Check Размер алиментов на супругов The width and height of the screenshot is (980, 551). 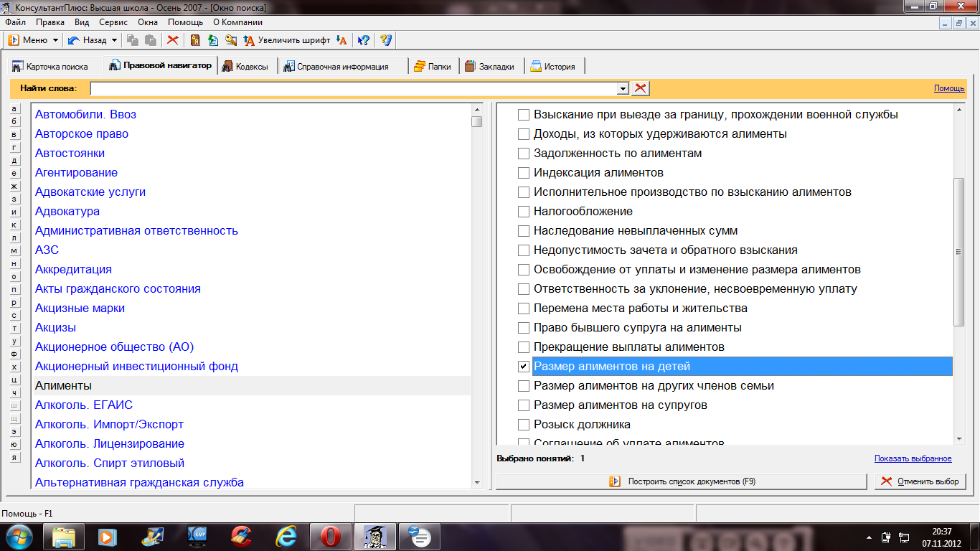click(524, 405)
